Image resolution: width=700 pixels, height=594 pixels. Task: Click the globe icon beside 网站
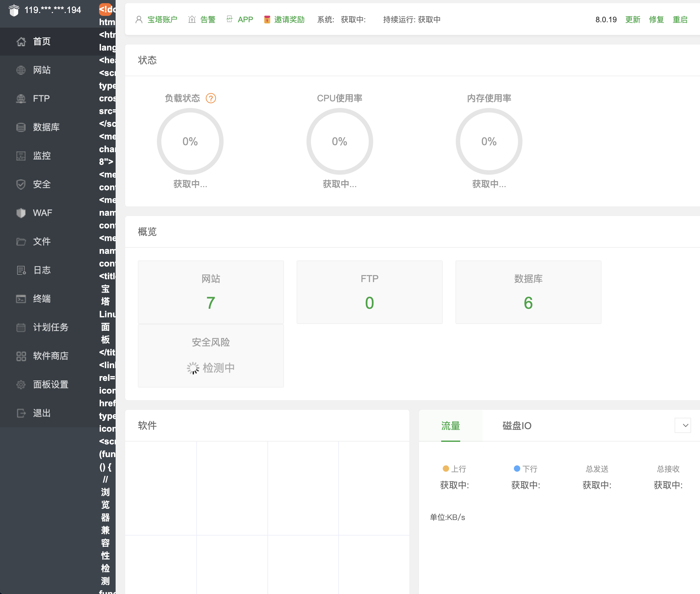(21, 70)
